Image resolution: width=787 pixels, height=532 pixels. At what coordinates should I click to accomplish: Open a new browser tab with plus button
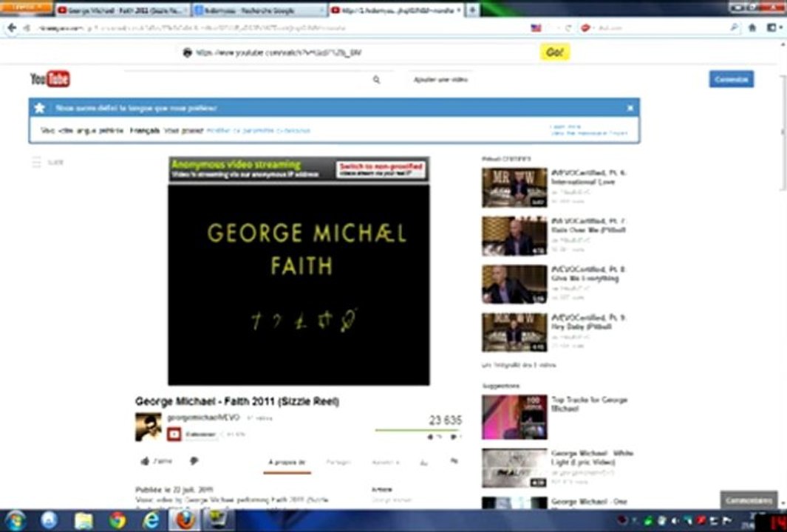point(472,10)
